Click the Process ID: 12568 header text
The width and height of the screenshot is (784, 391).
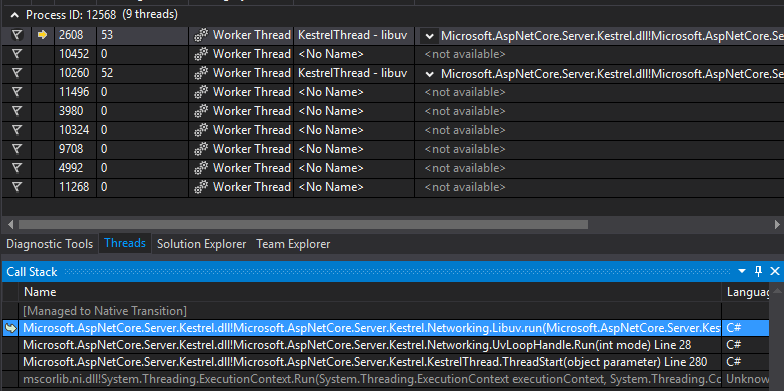click(71, 15)
